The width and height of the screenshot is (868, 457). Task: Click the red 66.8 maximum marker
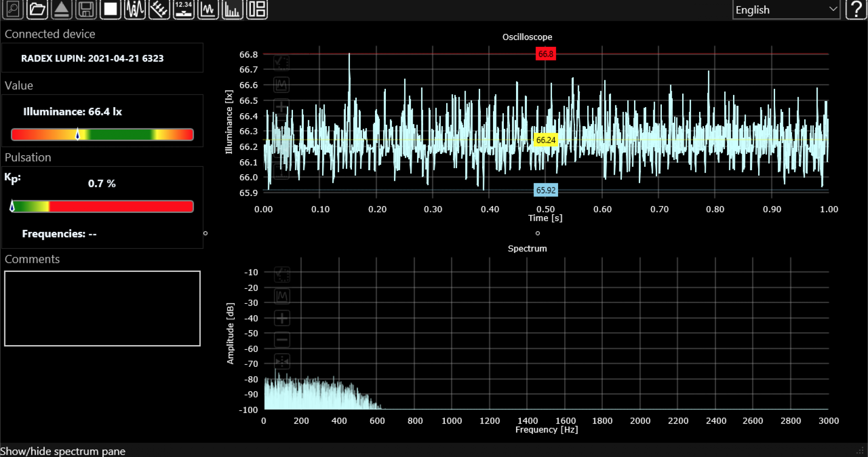(546, 54)
